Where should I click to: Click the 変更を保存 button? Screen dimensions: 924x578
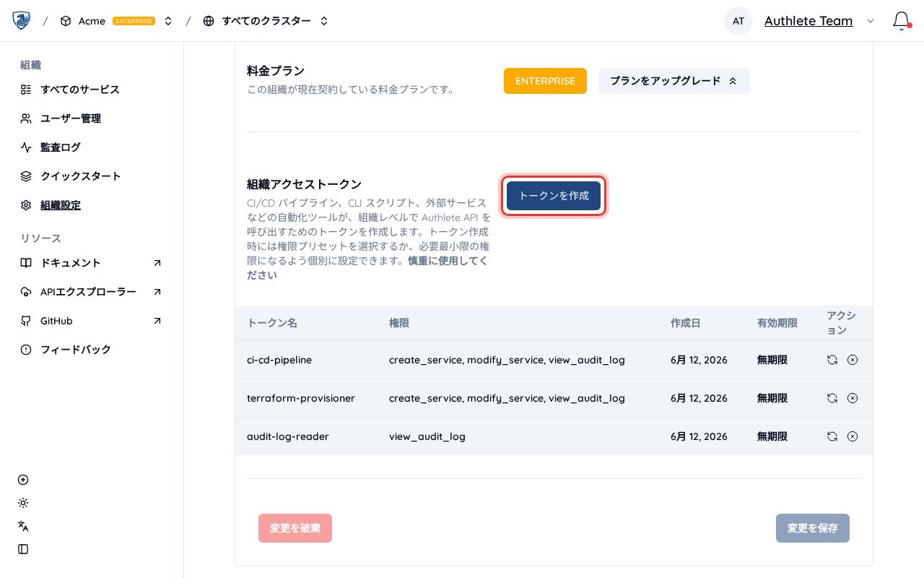pyautogui.click(x=813, y=528)
